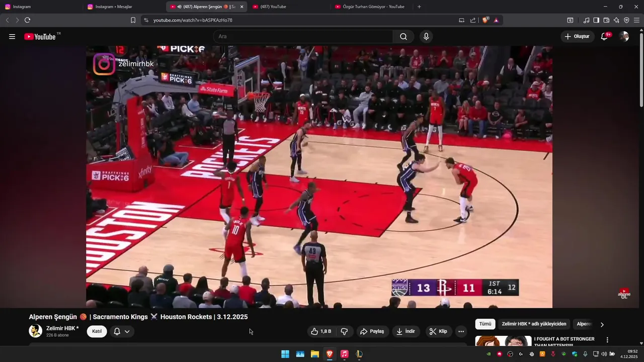Open the account avatar menu in YouTube header
This screenshot has height=362, width=644.
(x=624, y=36)
